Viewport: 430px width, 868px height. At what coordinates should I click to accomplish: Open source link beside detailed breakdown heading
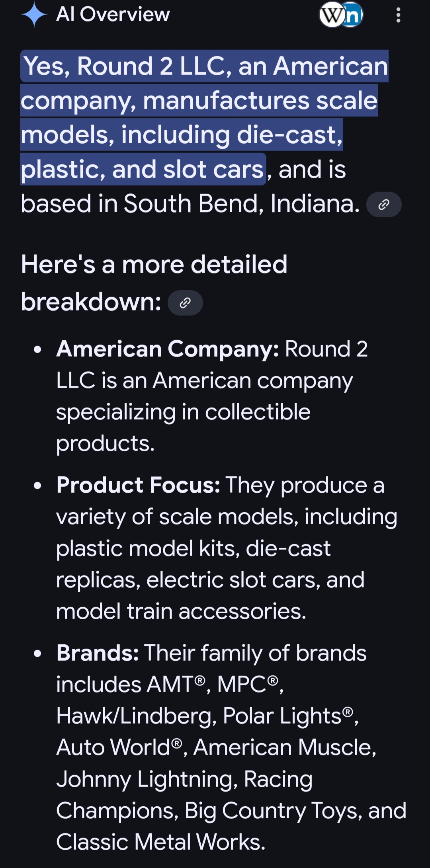(x=185, y=303)
